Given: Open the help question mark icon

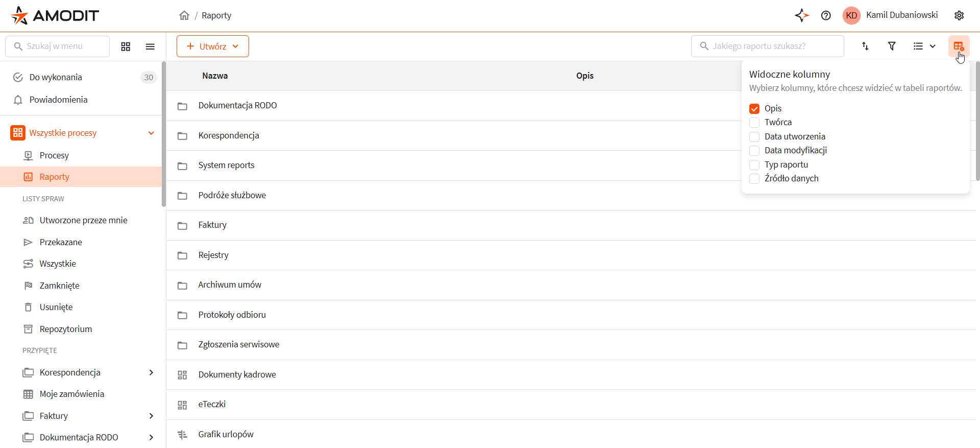Looking at the screenshot, I should click(x=826, y=15).
